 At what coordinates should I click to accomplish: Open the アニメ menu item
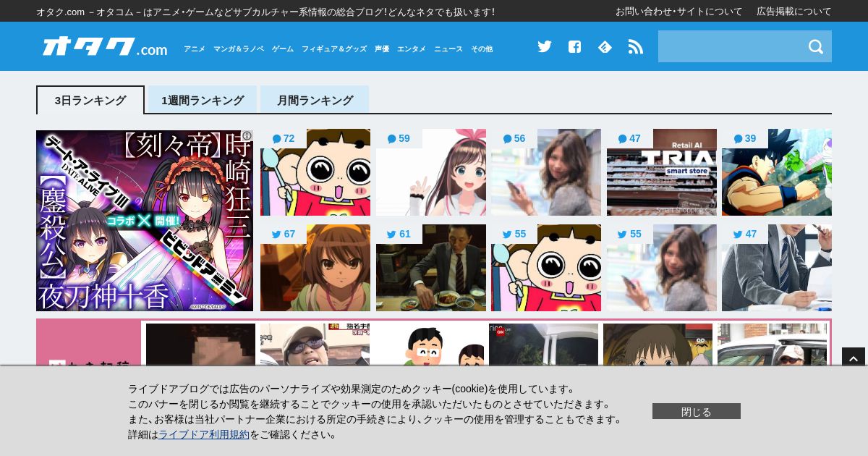[195, 48]
